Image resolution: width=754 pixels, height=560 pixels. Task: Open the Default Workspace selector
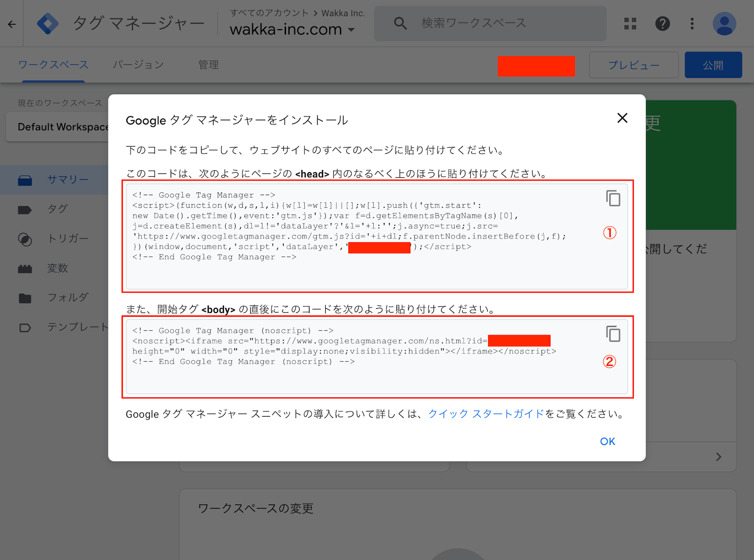click(x=57, y=127)
